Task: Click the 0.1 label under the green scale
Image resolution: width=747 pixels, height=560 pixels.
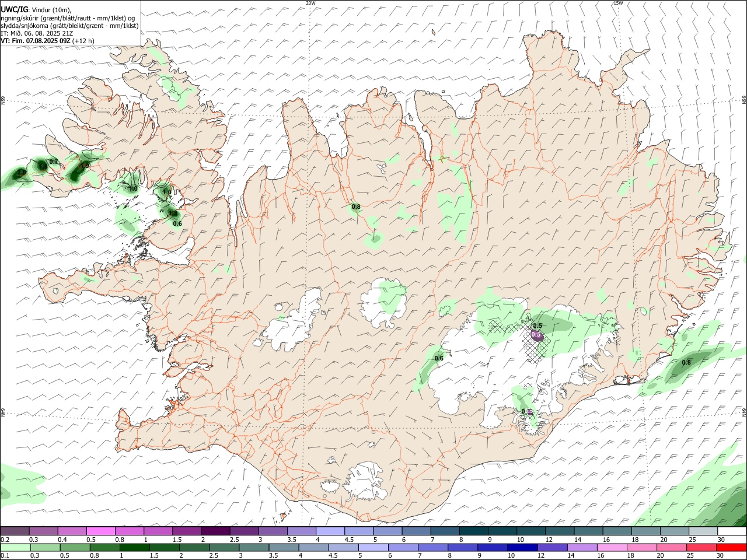Action: 5,556
